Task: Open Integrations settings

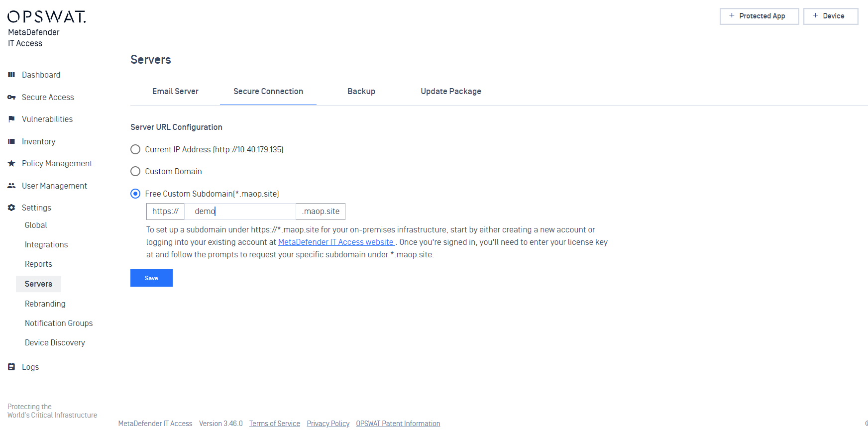Action: tap(46, 244)
